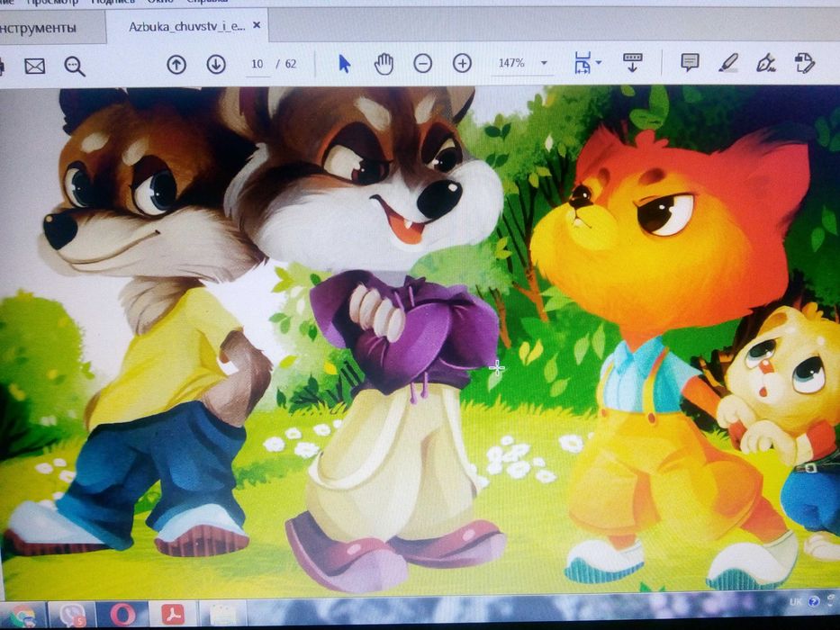Choose the selection arrow tool
Image resolution: width=840 pixels, height=630 pixels.
click(x=345, y=64)
